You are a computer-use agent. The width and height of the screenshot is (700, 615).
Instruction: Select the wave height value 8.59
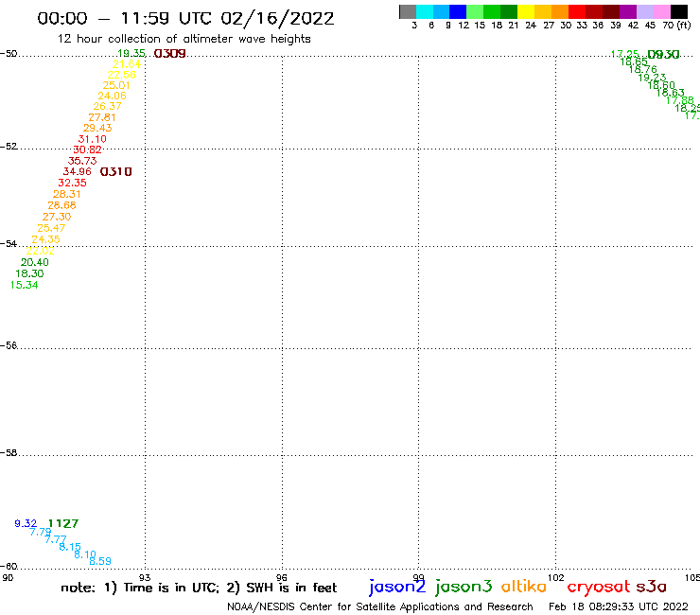(x=100, y=561)
